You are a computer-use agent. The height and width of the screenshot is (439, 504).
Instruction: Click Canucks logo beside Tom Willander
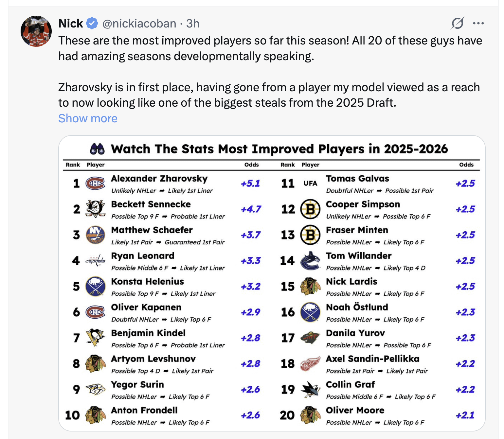310,261
